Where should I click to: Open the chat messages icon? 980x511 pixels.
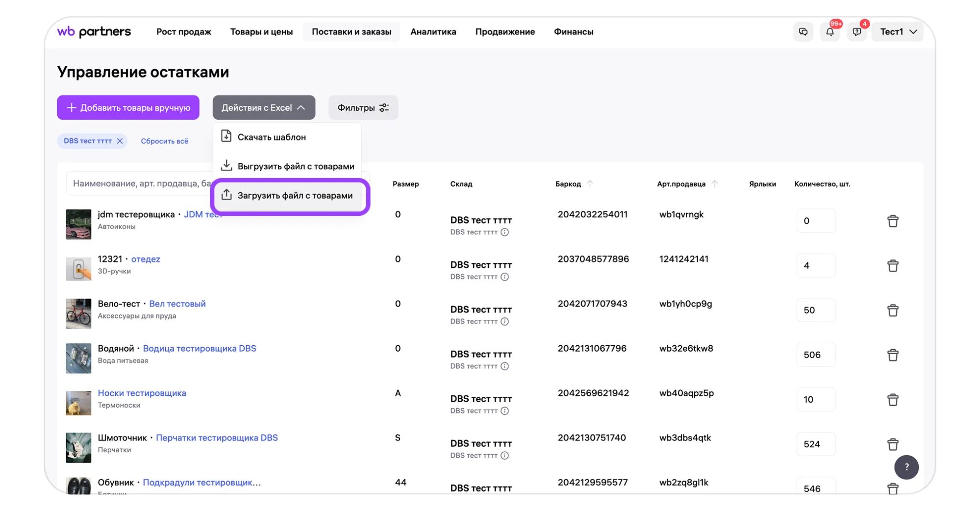pos(803,32)
